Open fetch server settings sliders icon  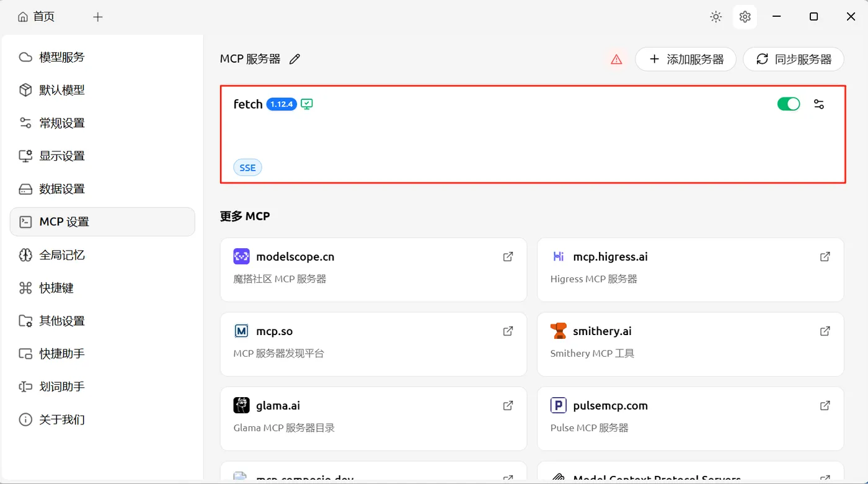[x=819, y=104]
